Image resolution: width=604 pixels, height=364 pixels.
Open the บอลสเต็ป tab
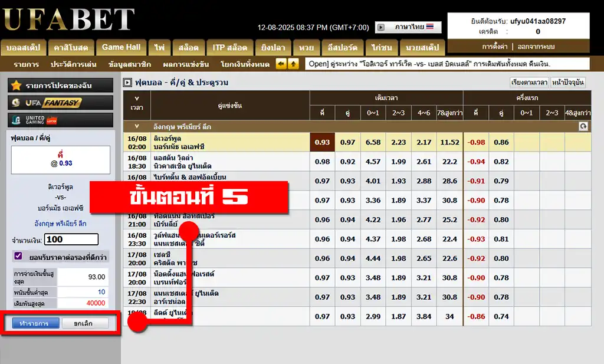point(23,47)
